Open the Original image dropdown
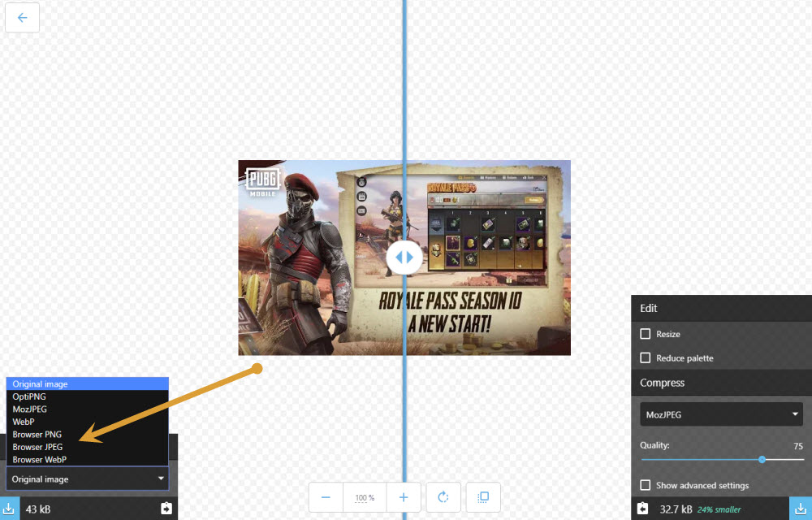 88,479
